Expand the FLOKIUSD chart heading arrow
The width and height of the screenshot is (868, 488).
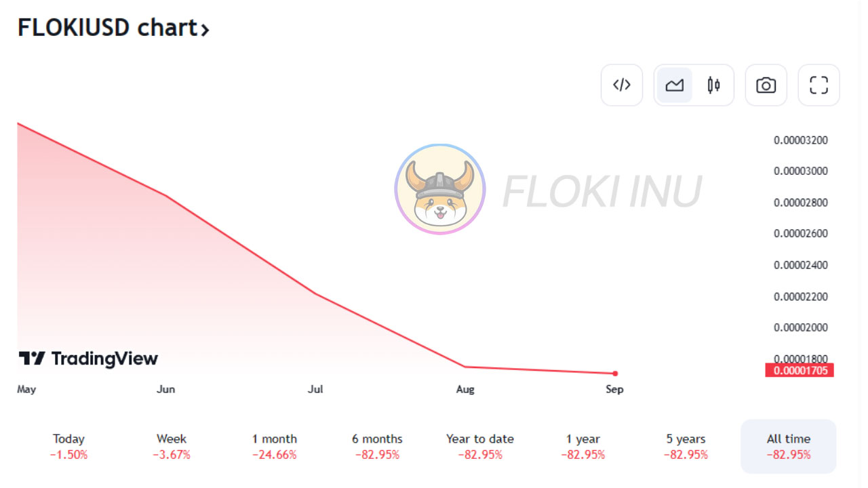click(205, 29)
